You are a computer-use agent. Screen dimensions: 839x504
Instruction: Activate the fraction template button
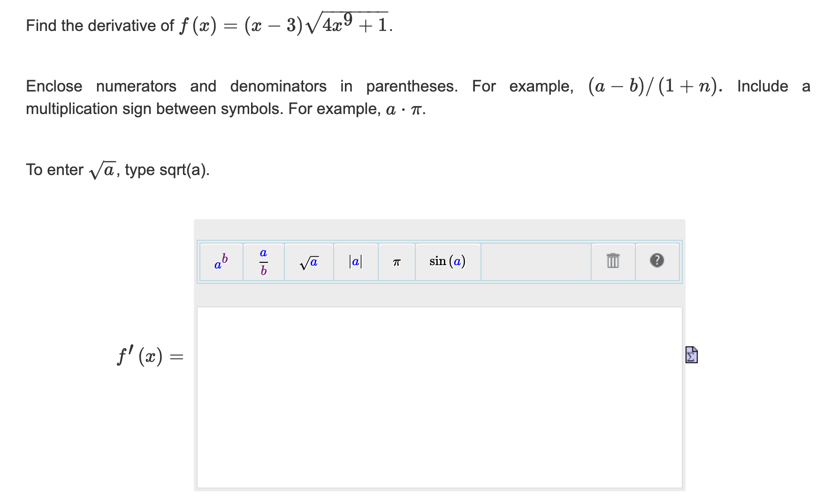264,262
